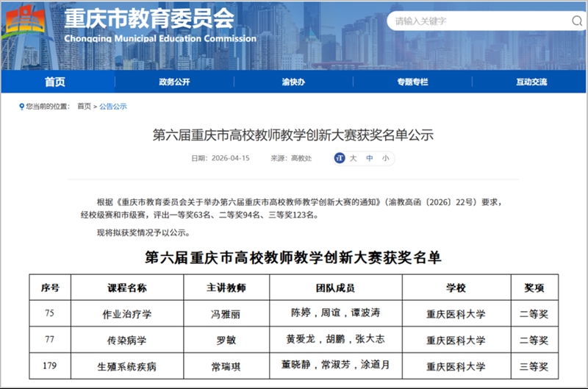Click the blue font-size icon
The image size is (588, 389).
(340, 158)
